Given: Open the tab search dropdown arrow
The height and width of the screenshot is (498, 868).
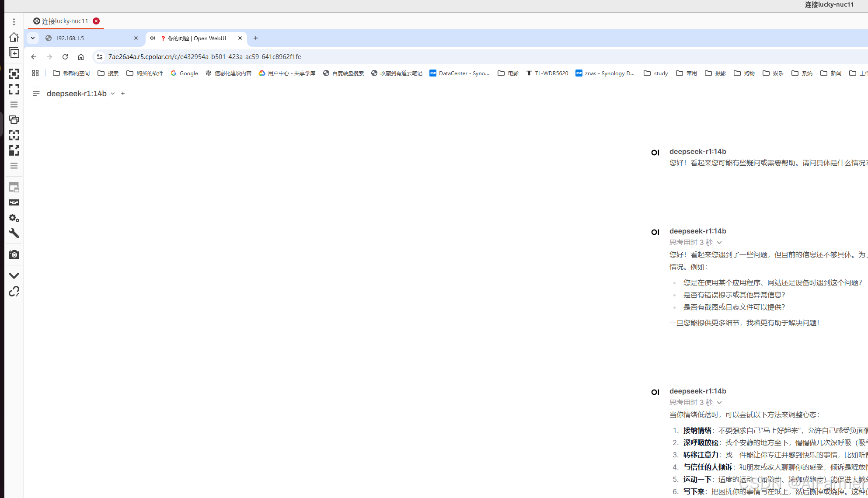Looking at the screenshot, I should [x=33, y=38].
